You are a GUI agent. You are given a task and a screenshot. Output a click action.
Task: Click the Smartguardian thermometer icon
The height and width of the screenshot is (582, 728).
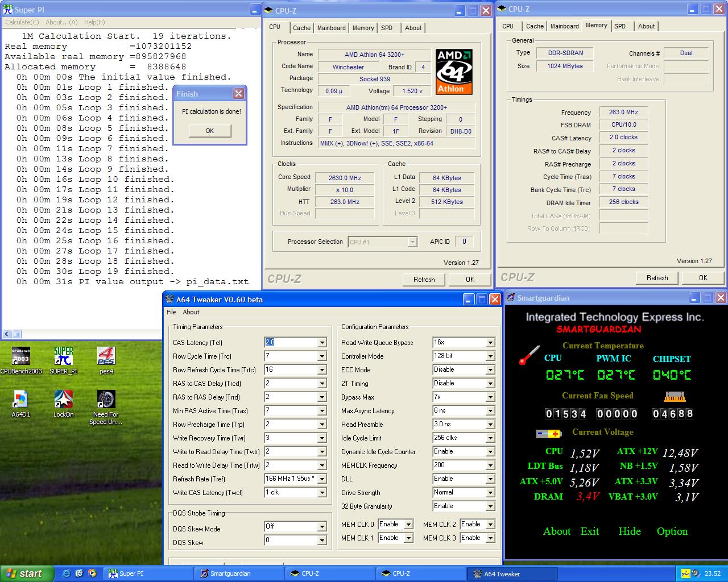(x=529, y=355)
